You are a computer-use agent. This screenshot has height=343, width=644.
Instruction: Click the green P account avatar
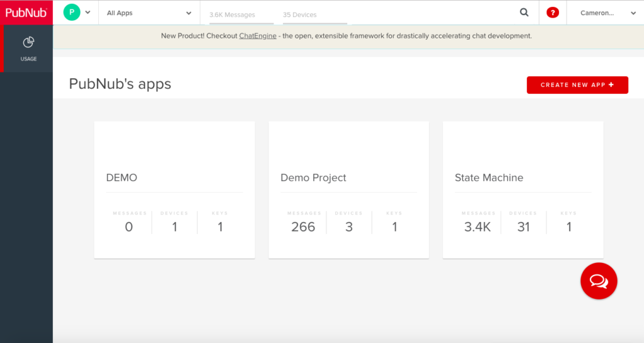point(72,13)
